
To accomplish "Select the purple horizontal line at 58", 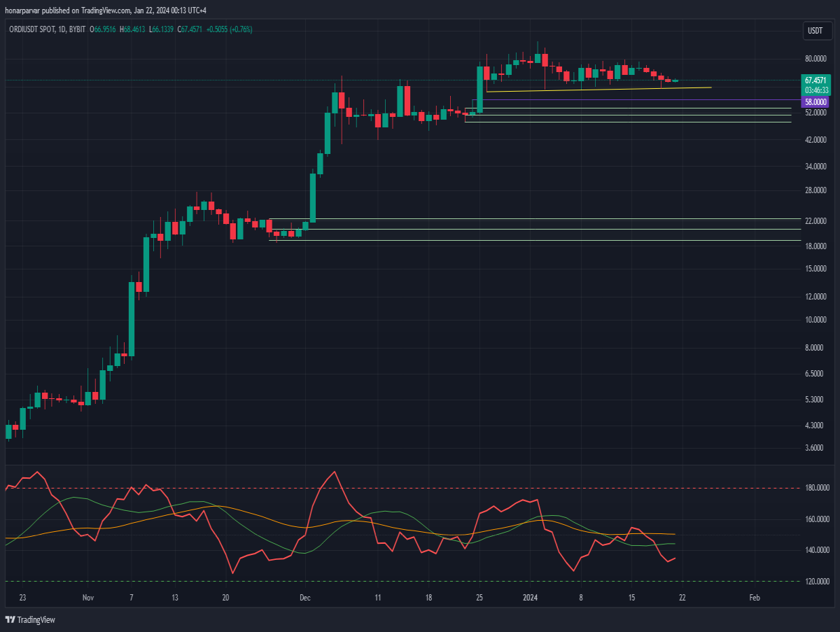I will (637, 100).
